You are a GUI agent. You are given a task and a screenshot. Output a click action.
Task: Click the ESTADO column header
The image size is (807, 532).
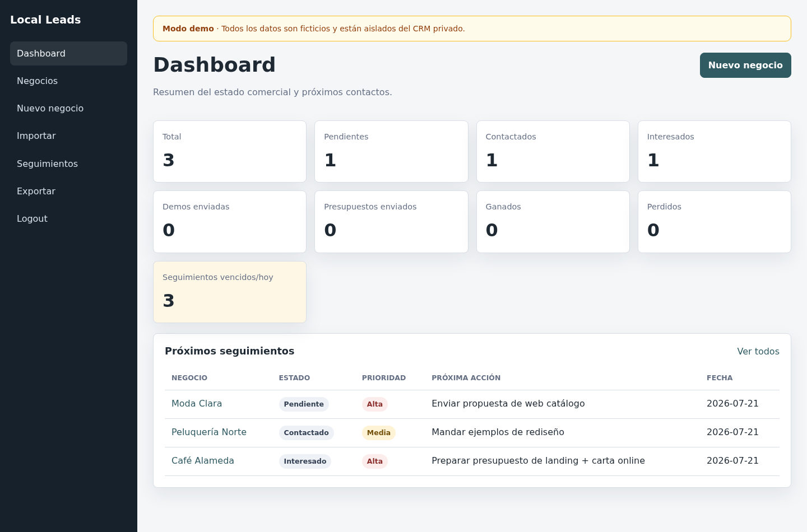click(x=294, y=378)
